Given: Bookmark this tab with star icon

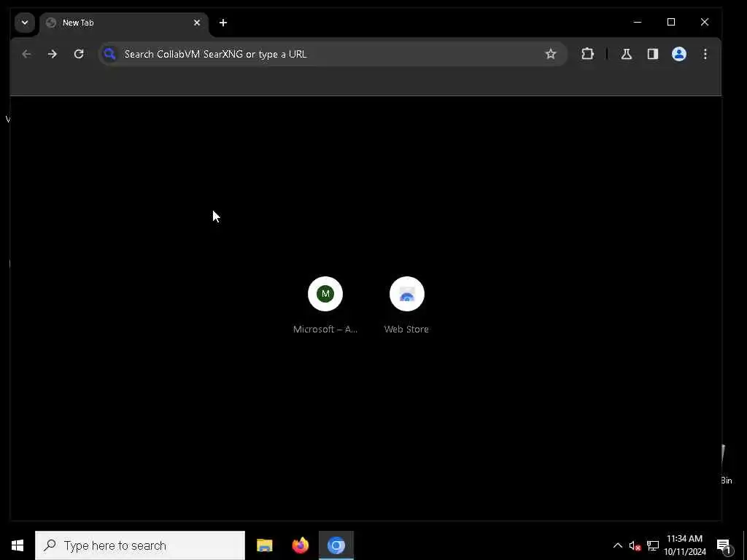Looking at the screenshot, I should (x=551, y=54).
